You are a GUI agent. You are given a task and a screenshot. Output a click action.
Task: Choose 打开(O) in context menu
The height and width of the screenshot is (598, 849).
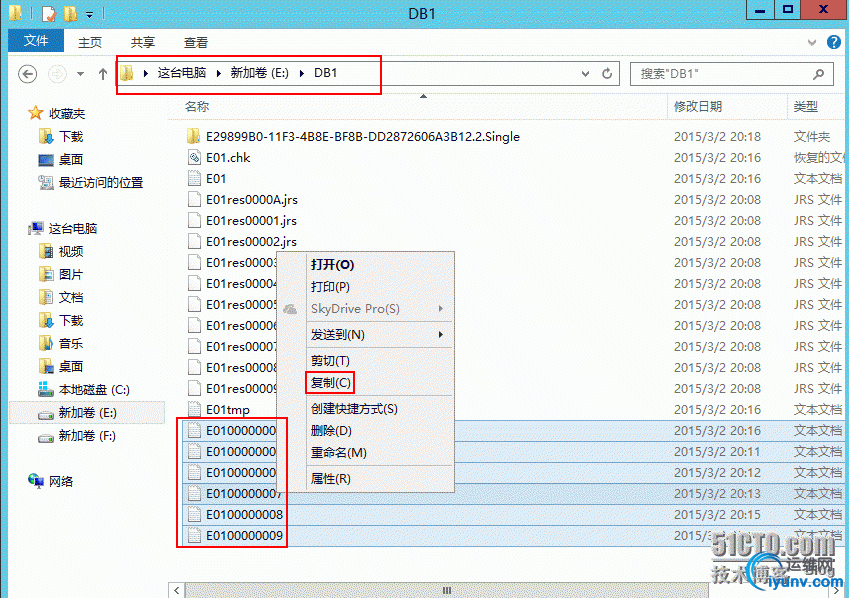[332, 265]
